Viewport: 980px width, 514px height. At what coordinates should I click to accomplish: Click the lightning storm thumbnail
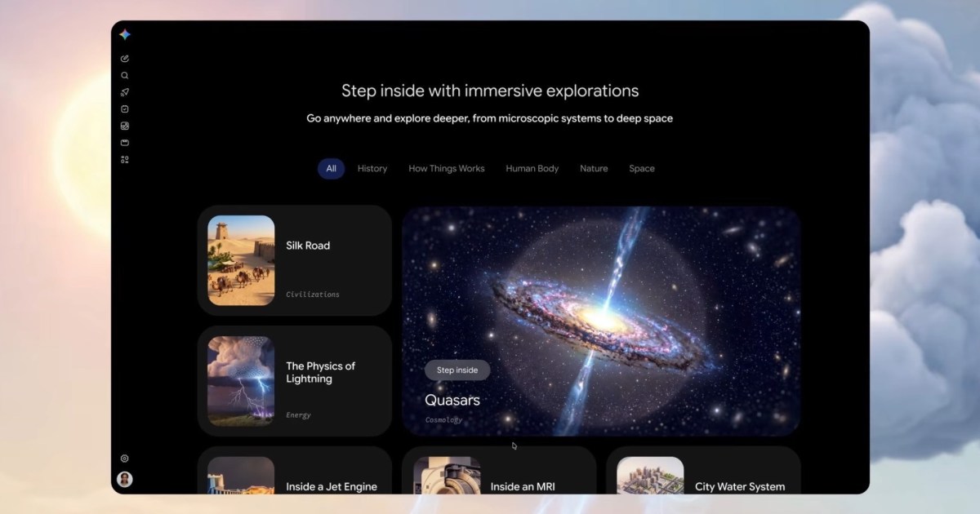241,381
